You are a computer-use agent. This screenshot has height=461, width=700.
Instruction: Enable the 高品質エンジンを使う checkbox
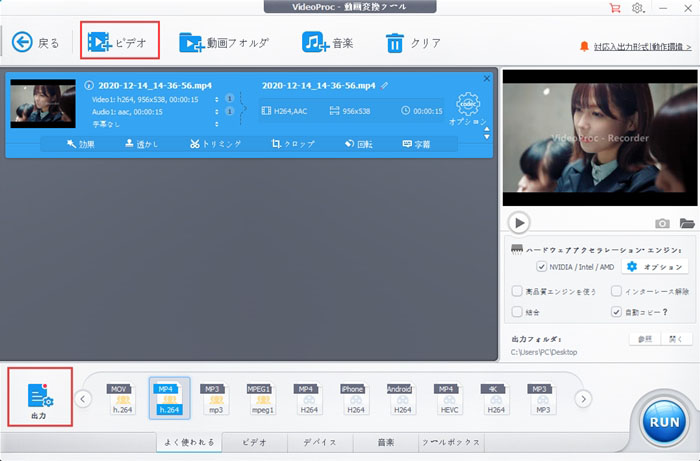tap(516, 291)
